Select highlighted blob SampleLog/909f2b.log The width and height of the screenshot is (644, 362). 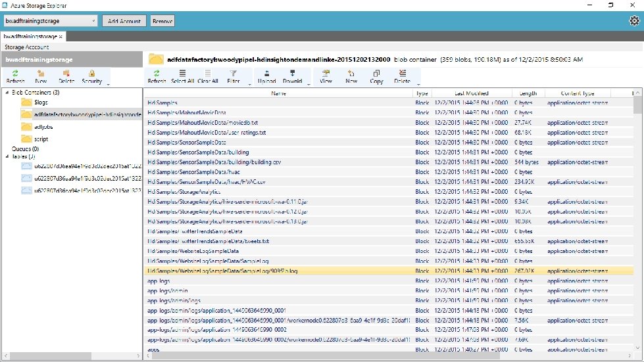click(x=389, y=271)
